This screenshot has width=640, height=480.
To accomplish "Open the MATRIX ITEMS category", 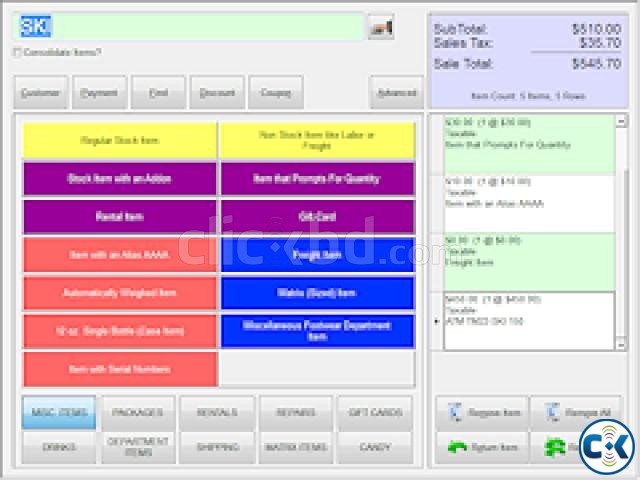I will click(296, 447).
